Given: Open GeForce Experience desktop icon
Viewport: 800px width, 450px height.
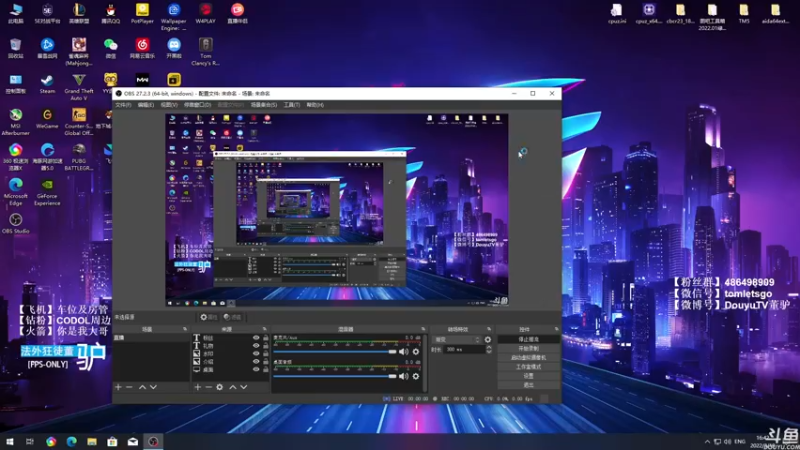Looking at the screenshot, I should tap(47, 192).
